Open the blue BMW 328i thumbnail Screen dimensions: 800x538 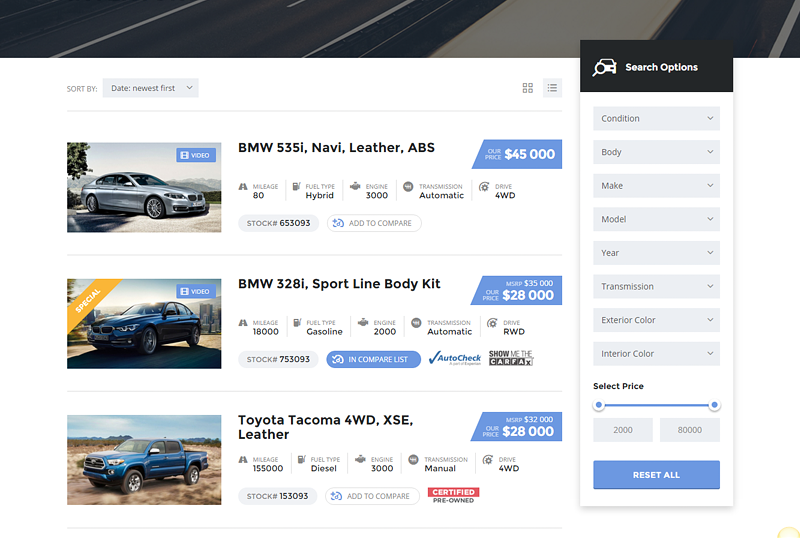(144, 324)
